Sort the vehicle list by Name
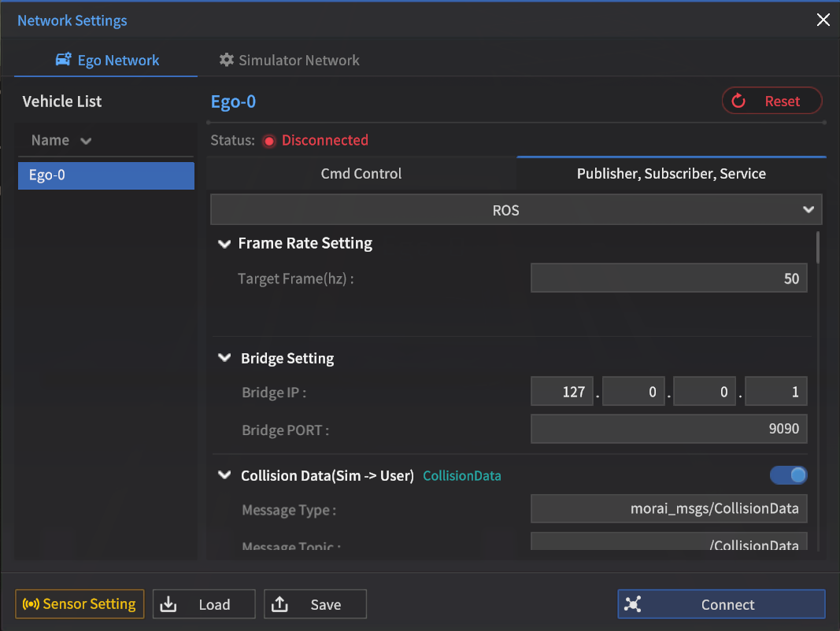This screenshot has width=840, height=631. coord(61,140)
